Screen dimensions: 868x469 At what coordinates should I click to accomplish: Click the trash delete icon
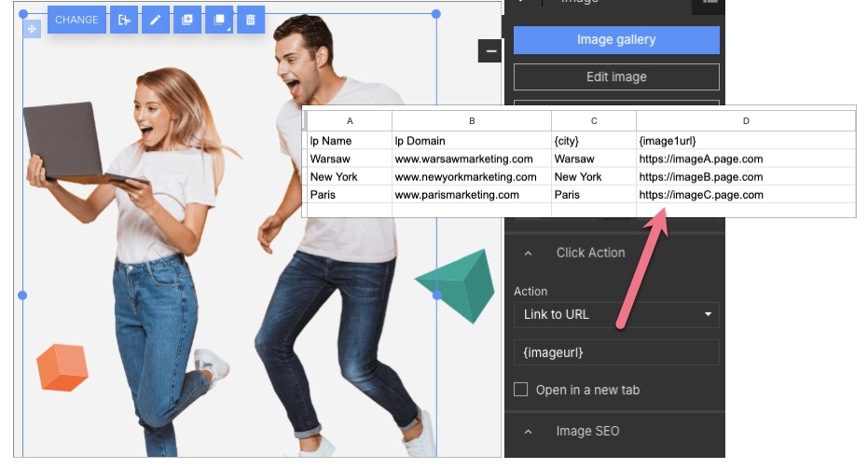tap(251, 20)
